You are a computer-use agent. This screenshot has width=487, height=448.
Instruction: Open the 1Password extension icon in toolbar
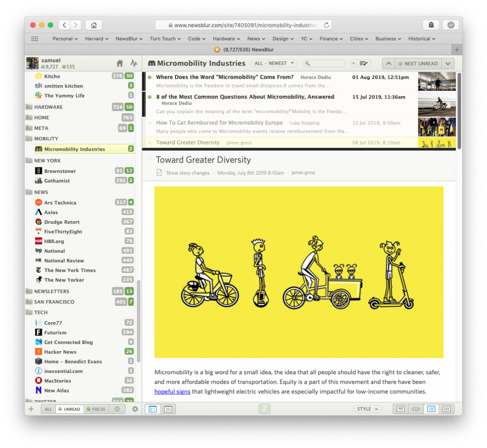point(450,25)
